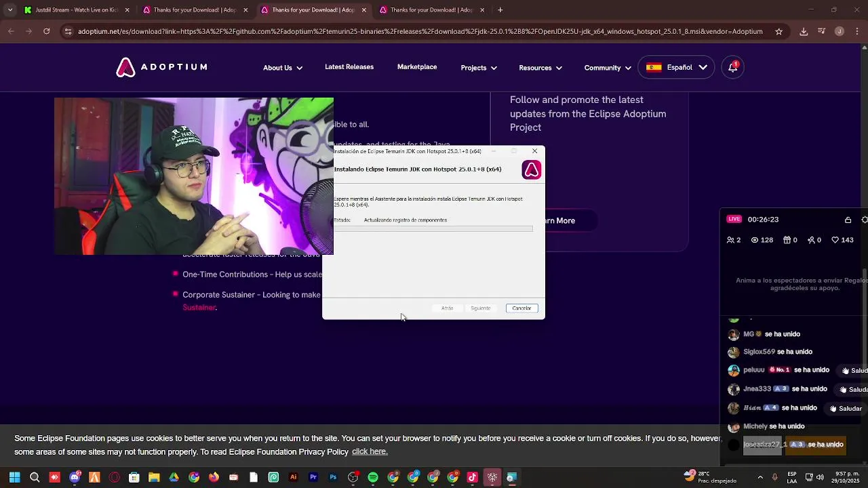
Task: Close the Temurin installer dialog
Action: pos(534,151)
